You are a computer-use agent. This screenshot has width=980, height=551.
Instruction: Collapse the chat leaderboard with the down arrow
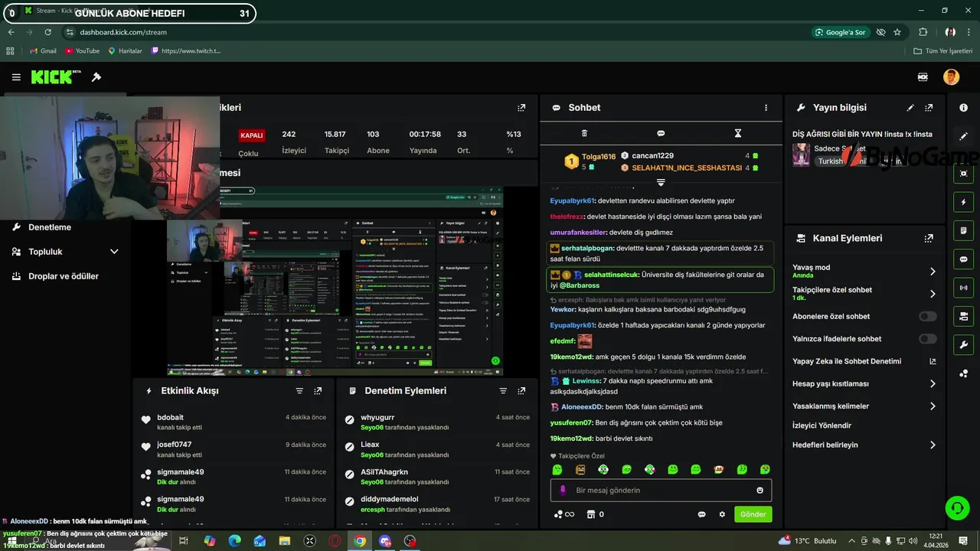[661, 182]
